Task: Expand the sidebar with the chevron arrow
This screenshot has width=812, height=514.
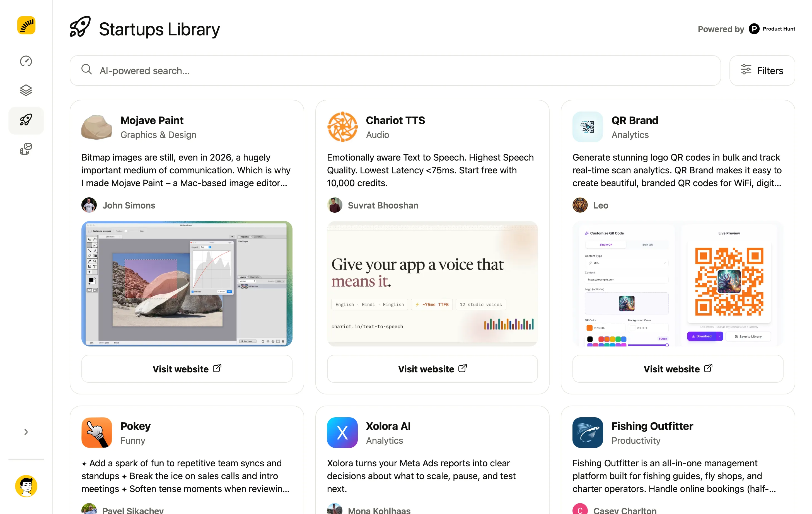Action: click(26, 432)
